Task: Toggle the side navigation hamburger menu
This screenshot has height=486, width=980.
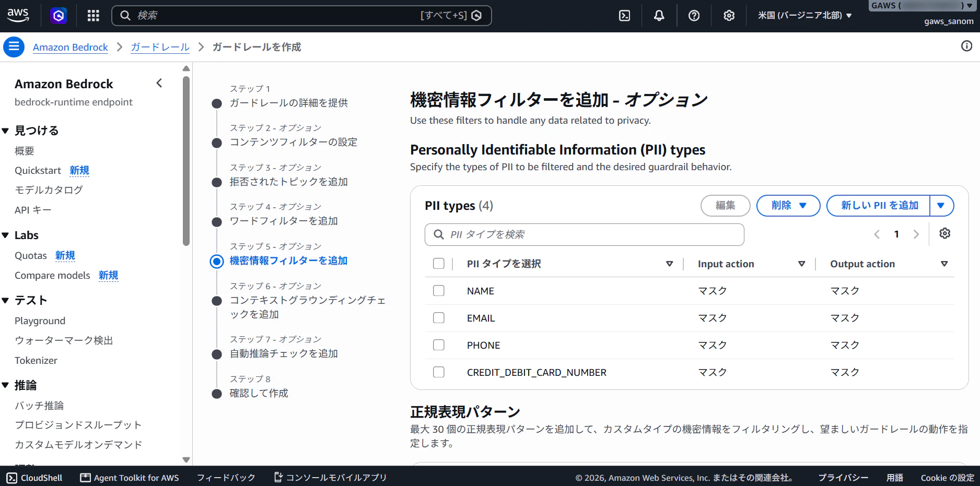Action: (x=14, y=47)
